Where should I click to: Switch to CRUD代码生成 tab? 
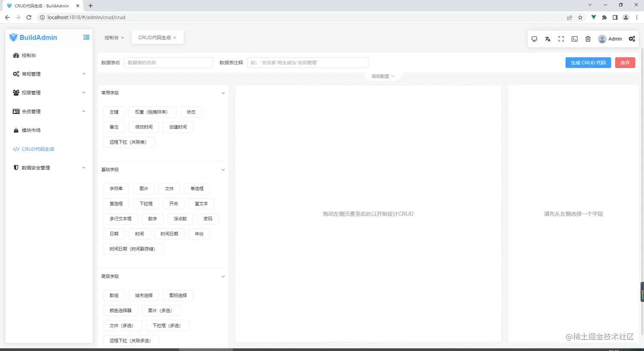click(x=154, y=37)
